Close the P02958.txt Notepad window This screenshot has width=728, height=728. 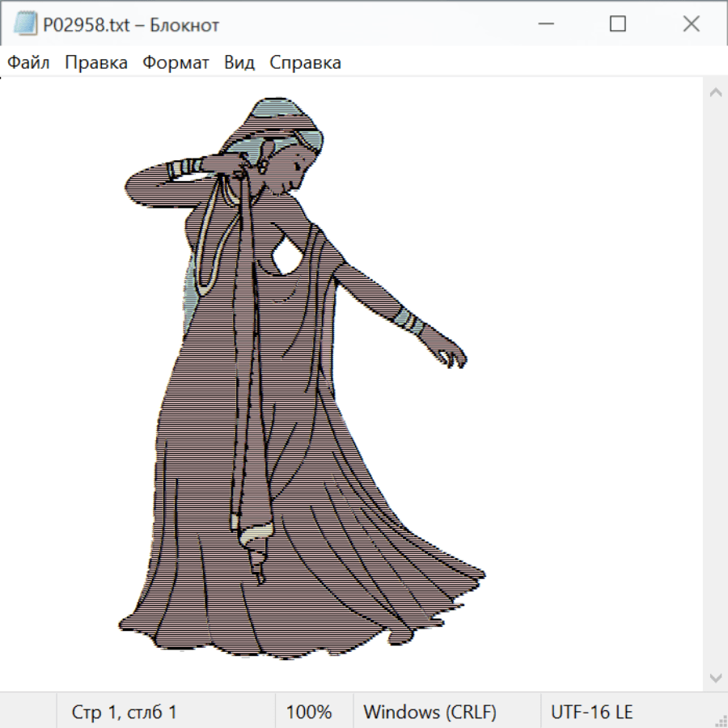pos(691,24)
